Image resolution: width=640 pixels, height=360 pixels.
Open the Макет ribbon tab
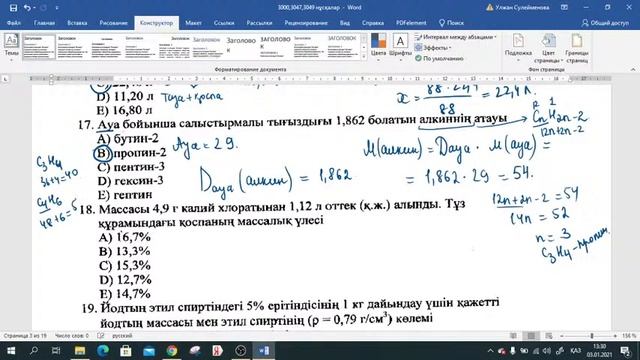coord(193,23)
